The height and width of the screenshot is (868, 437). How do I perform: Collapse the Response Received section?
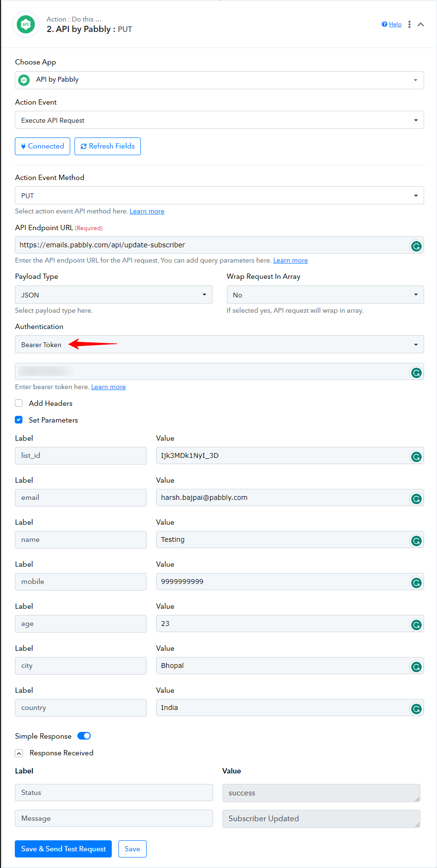tap(19, 753)
